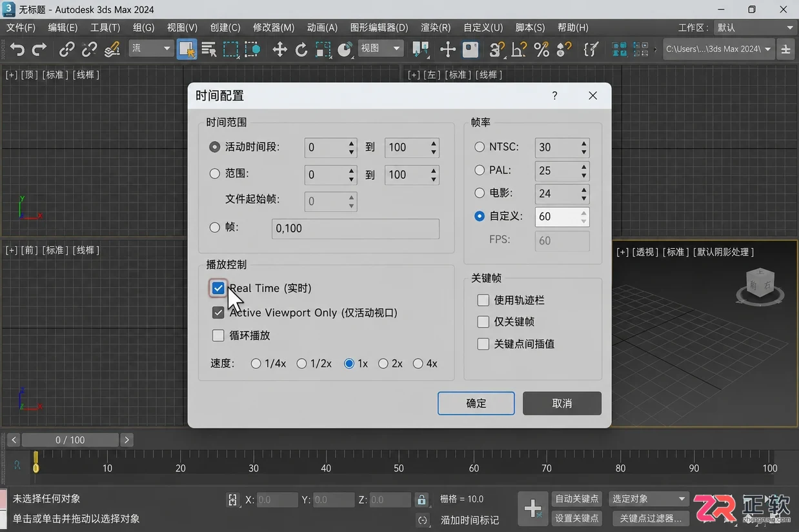Select the PAL frame rate radio button
Screen dimensions: 799x532
480,170
